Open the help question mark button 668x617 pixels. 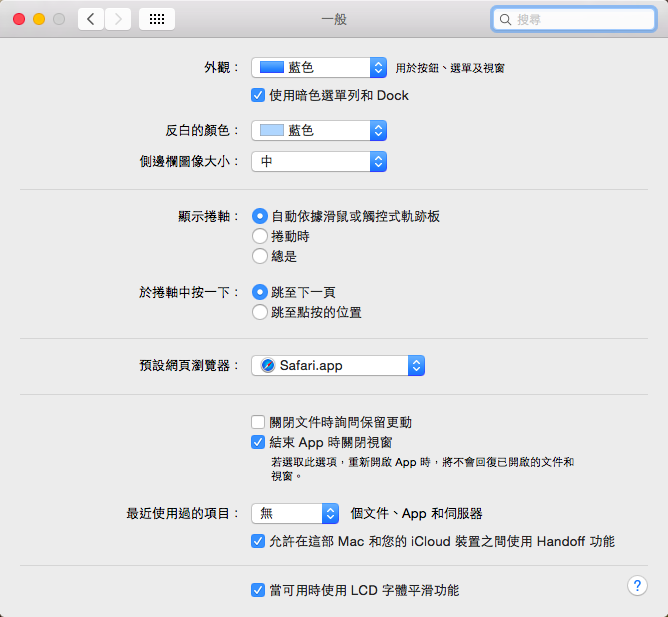637,586
